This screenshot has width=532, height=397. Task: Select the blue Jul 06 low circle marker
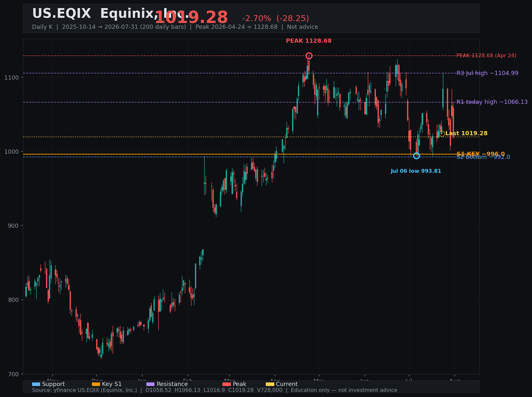416,156
